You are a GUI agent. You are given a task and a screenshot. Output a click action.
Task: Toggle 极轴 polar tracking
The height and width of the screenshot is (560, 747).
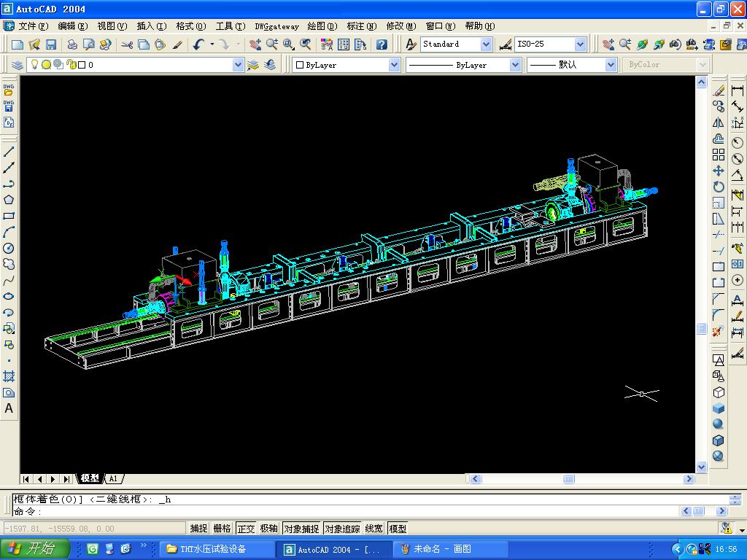coord(269,529)
